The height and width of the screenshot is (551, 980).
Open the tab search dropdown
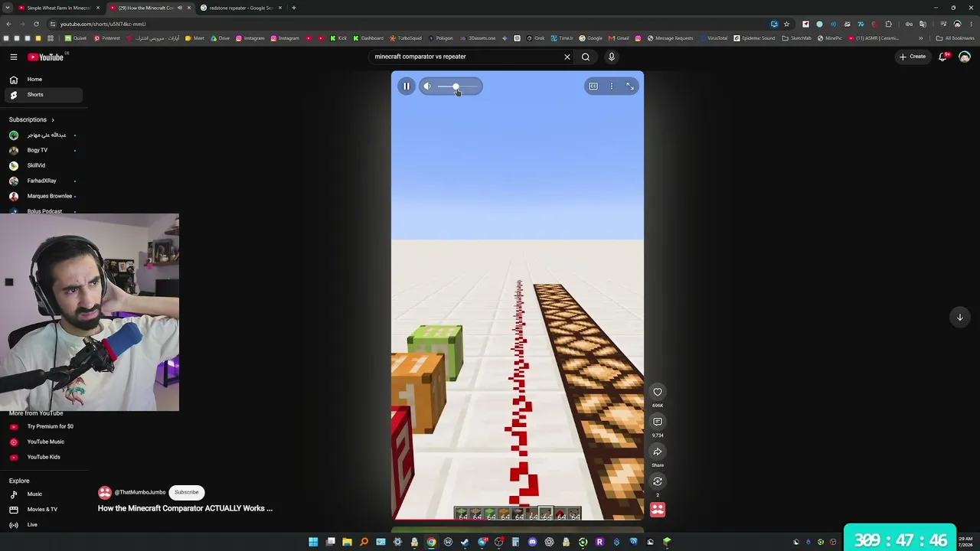(7, 8)
